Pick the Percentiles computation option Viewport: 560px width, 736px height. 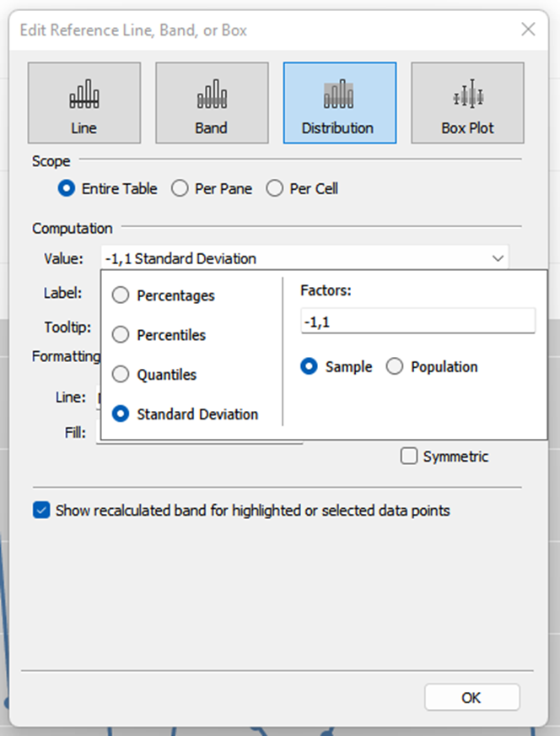(x=121, y=335)
